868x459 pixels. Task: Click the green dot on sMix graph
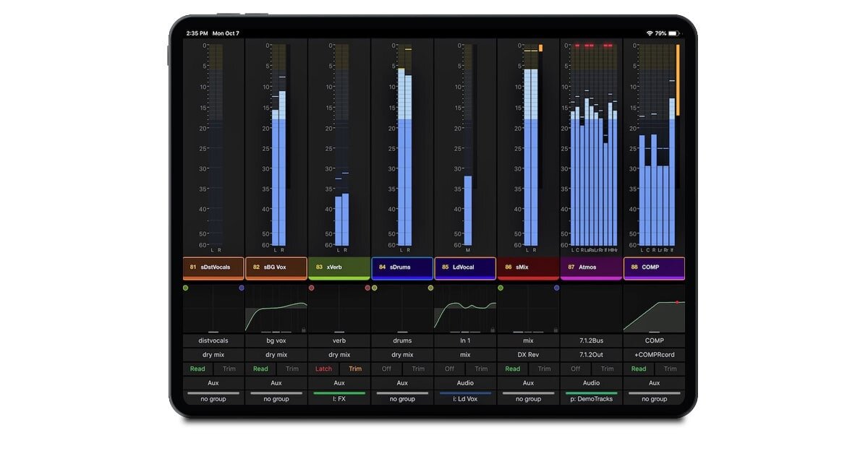[x=501, y=288]
